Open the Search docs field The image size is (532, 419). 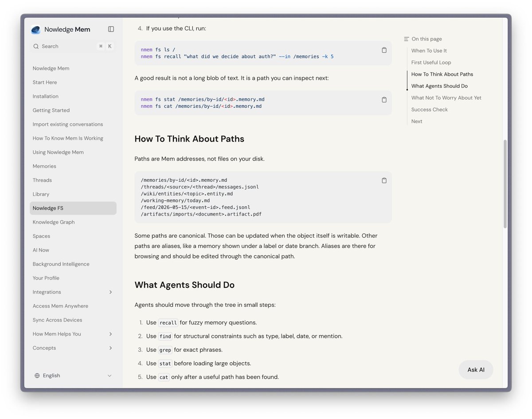tap(73, 46)
